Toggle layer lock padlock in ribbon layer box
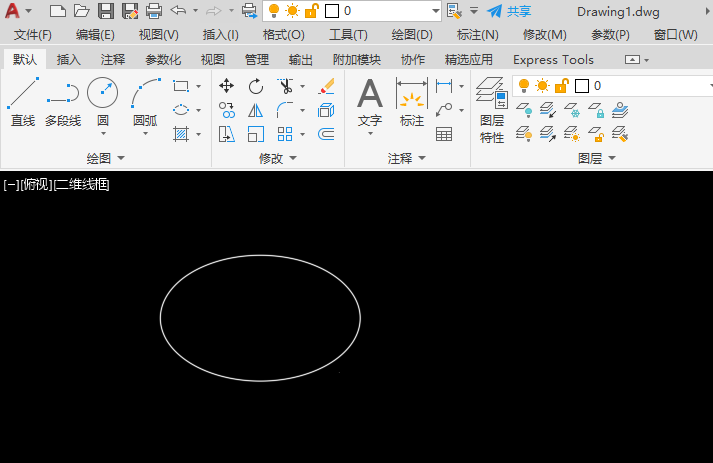 click(x=562, y=86)
